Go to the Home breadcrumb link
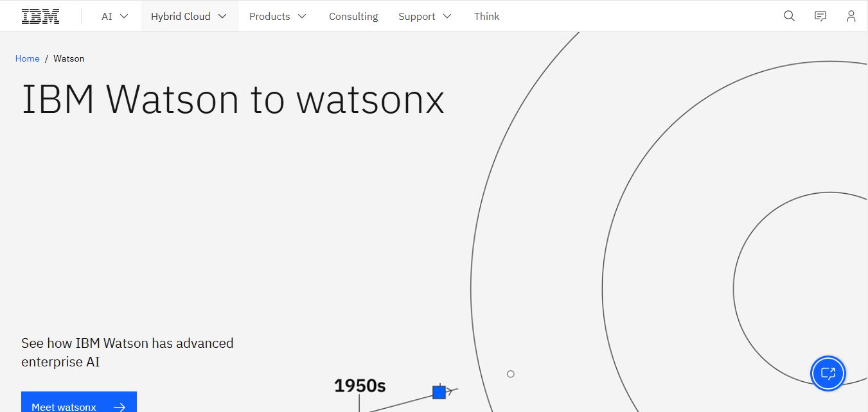This screenshot has width=868, height=412. [28, 58]
